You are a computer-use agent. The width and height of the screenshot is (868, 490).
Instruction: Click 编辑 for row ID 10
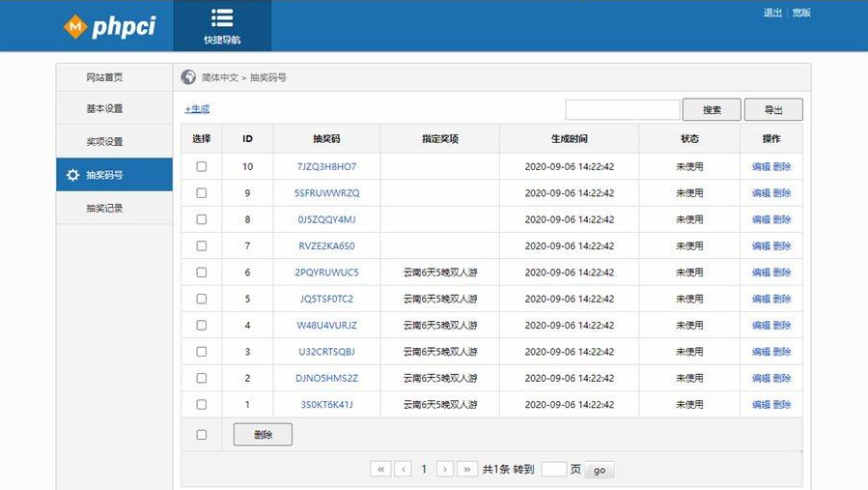point(761,166)
